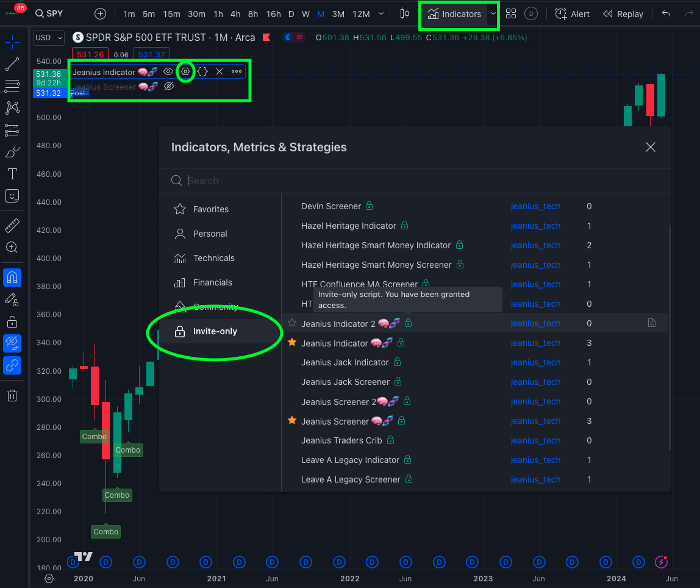
Task: Add Hazel Heritage Indicator to chart
Action: click(x=475, y=226)
